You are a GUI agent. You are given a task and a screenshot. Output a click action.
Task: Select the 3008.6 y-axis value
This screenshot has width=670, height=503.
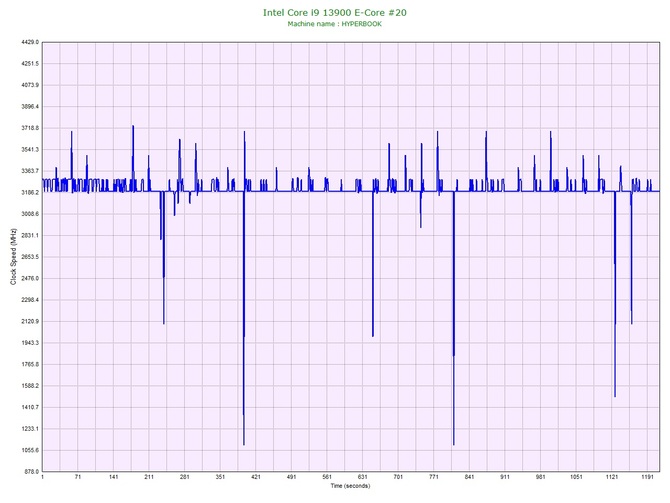coord(30,214)
